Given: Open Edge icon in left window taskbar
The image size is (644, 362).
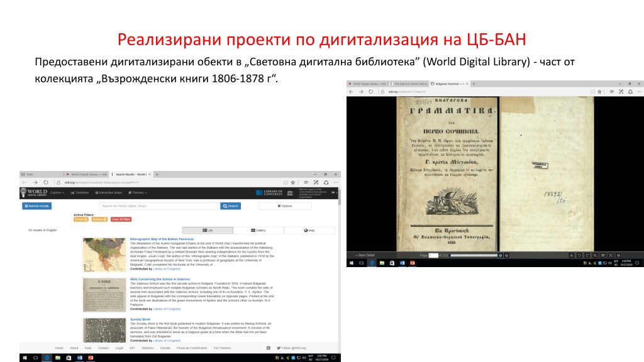Looking at the screenshot, I should (x=47, y=358).
